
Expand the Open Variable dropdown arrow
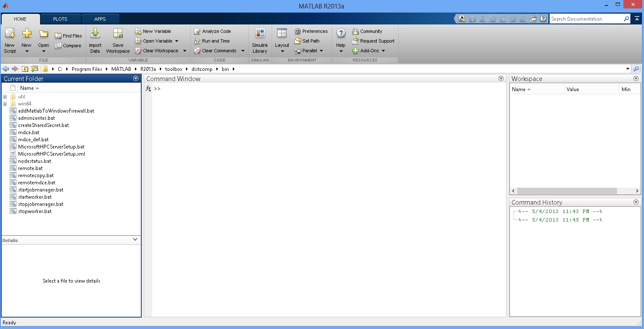[177, 41]
